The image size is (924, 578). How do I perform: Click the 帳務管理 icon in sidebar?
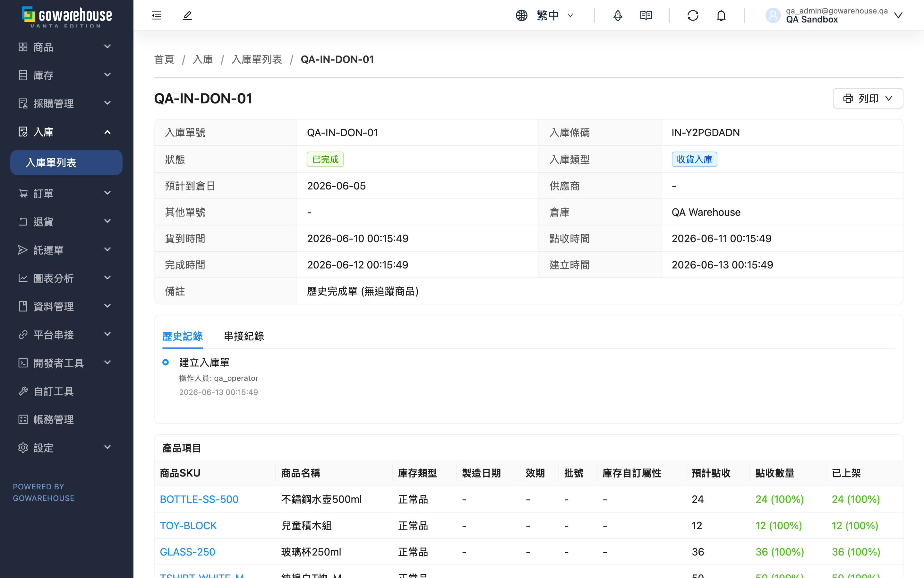(x=23, y=419)
